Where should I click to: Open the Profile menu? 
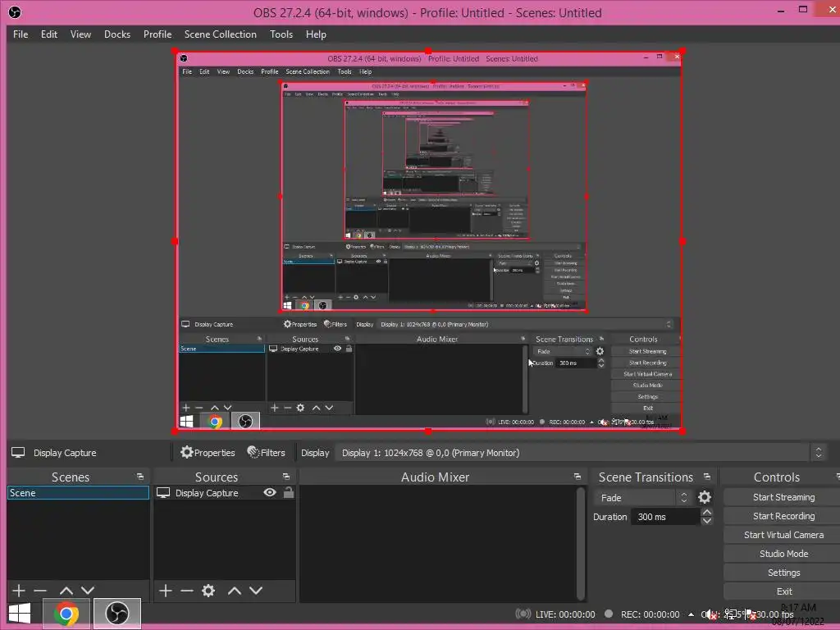(157, 34)
